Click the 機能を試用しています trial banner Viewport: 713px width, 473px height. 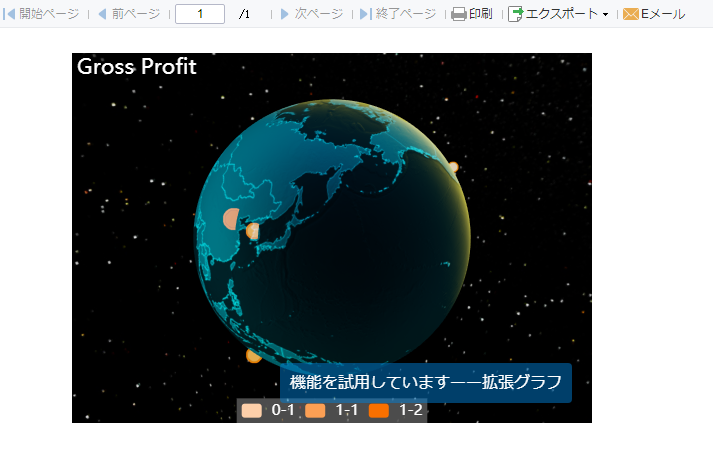(x=426, y=382)
